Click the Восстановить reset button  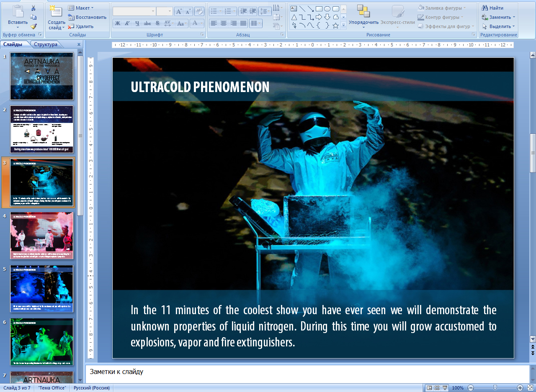[x=87, y=17]
